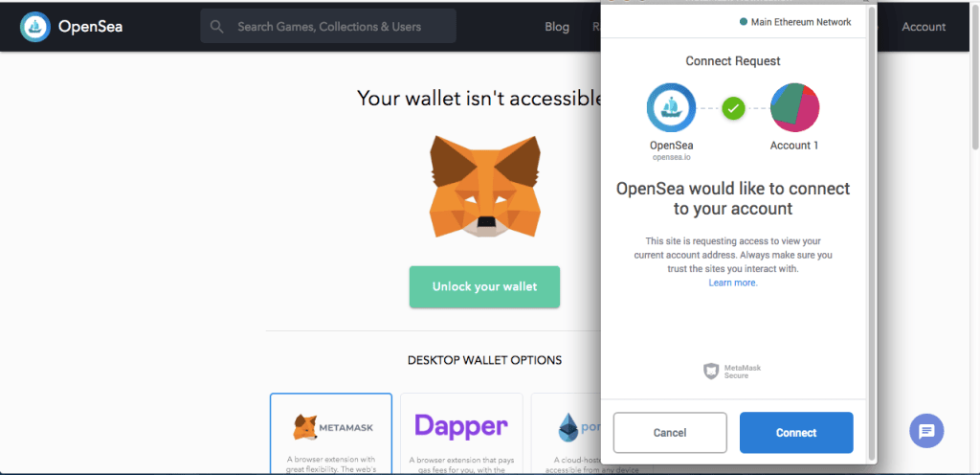Image resolution: width=980 pixels, height=475 pixels.
Task: Click the Search Games, Collections & Users field
Action: click(328, 26)
